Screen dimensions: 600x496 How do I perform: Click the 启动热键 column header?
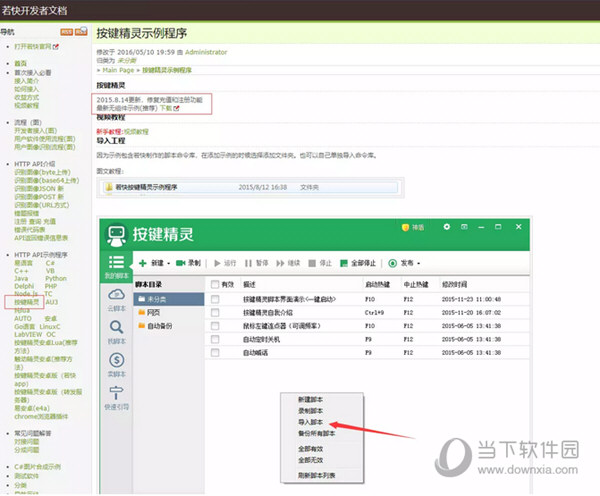377,284
